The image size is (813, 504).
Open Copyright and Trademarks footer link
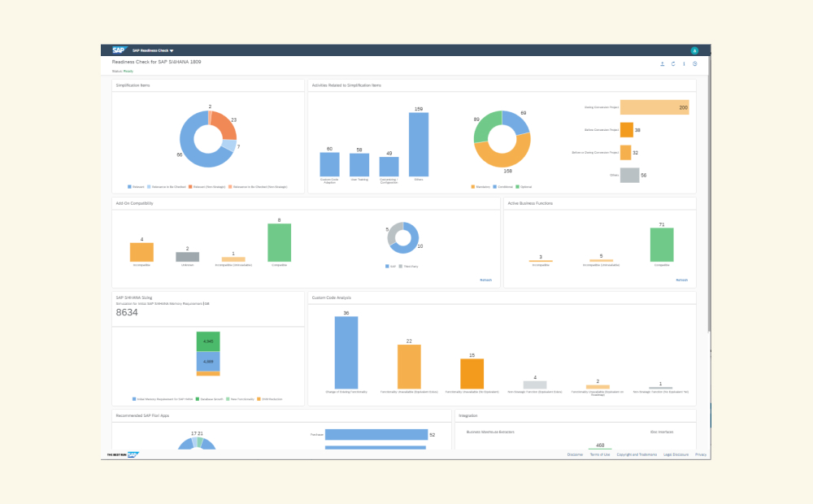tap(637, 454)
